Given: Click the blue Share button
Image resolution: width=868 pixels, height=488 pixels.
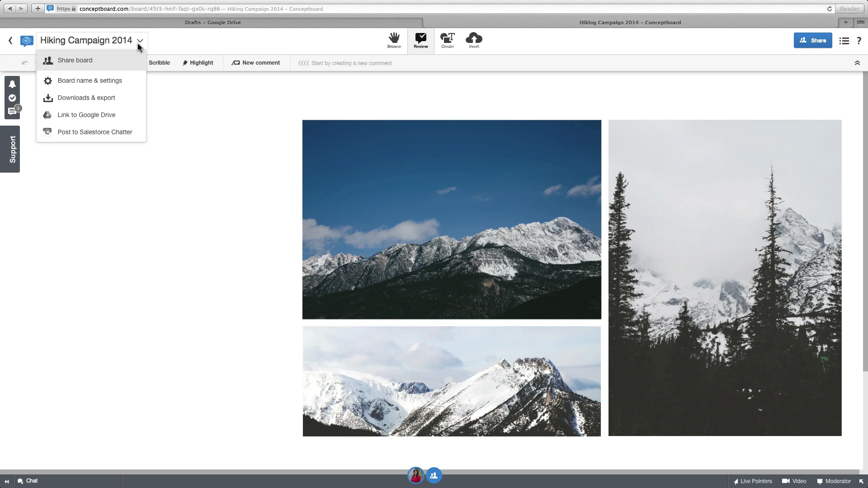Looking at the screenshot, I should pos(813,40).
